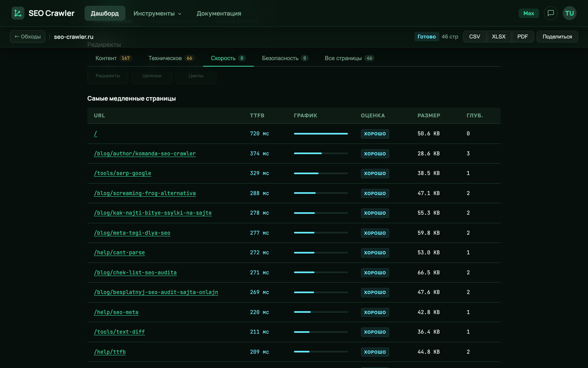The image size is (588, 368).
Task: Open the /tools/serp-google link
Action: 122,173
